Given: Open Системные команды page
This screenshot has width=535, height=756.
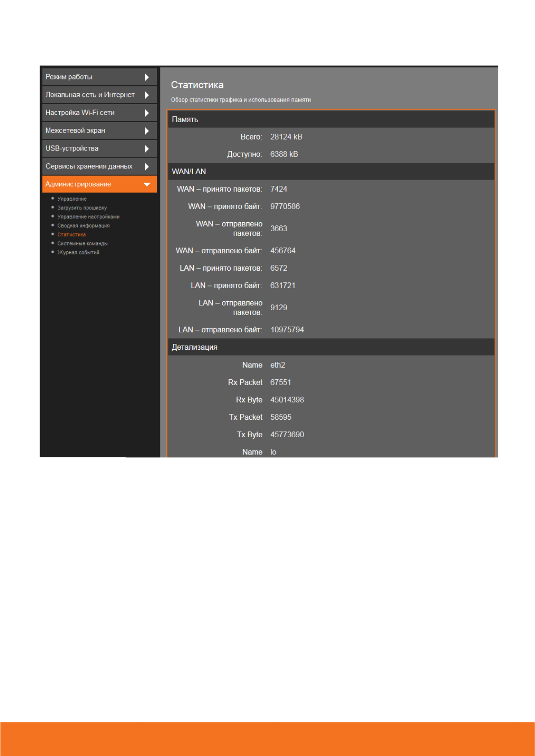Looking at the screenshot, I should 82,244.
